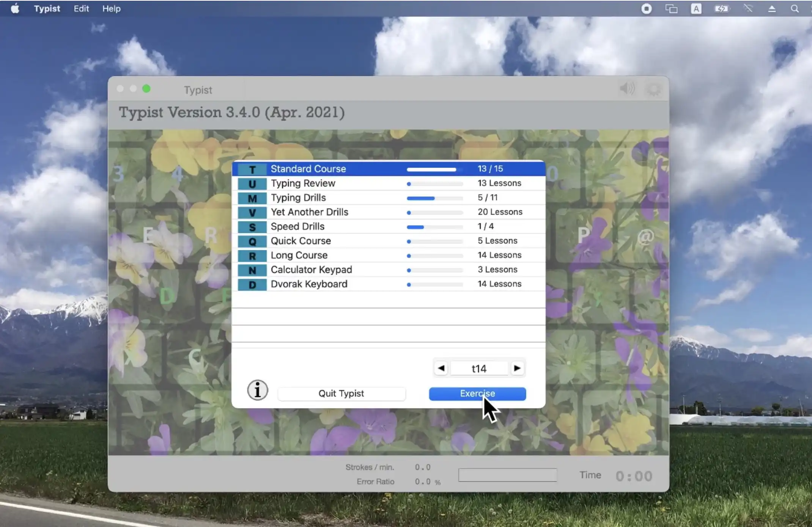Click the Typing Drills progress bar
This screenshot has width=812, height=527.
click(435, 198)
